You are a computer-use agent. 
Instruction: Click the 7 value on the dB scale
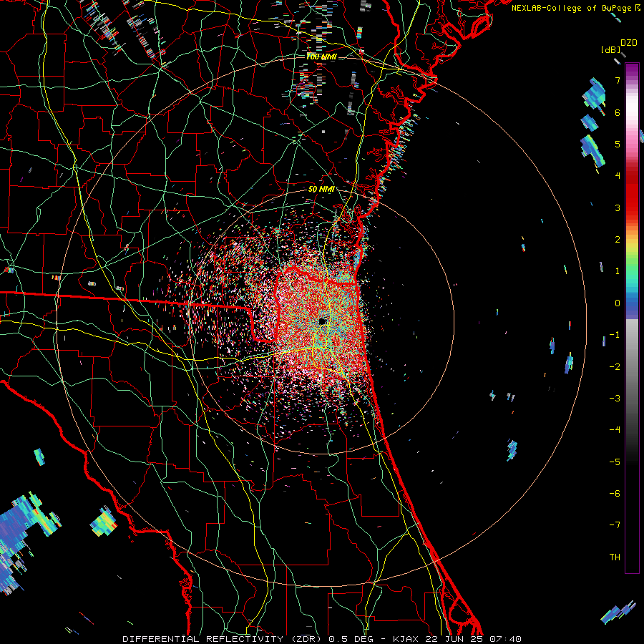(618, 80)
